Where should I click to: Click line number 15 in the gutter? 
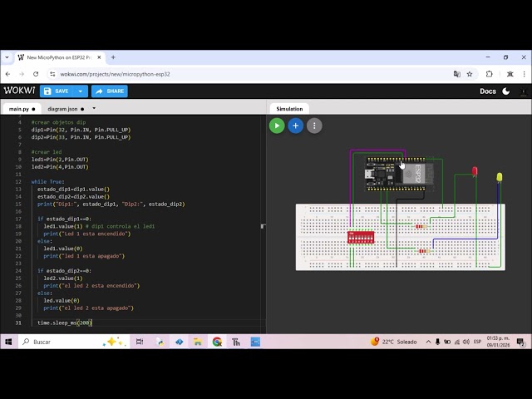tap(18, 204)
